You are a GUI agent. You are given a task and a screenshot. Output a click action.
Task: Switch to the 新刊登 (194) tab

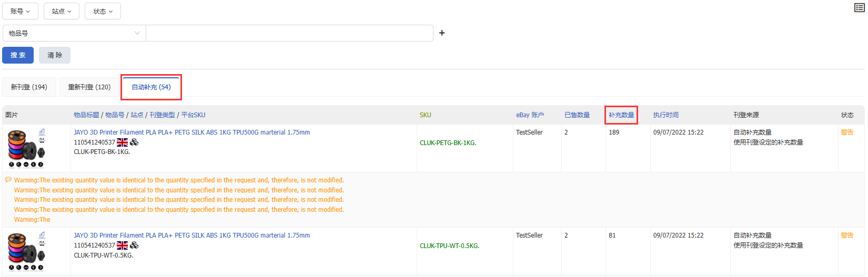pyautogui.click(x=29, y=87)
